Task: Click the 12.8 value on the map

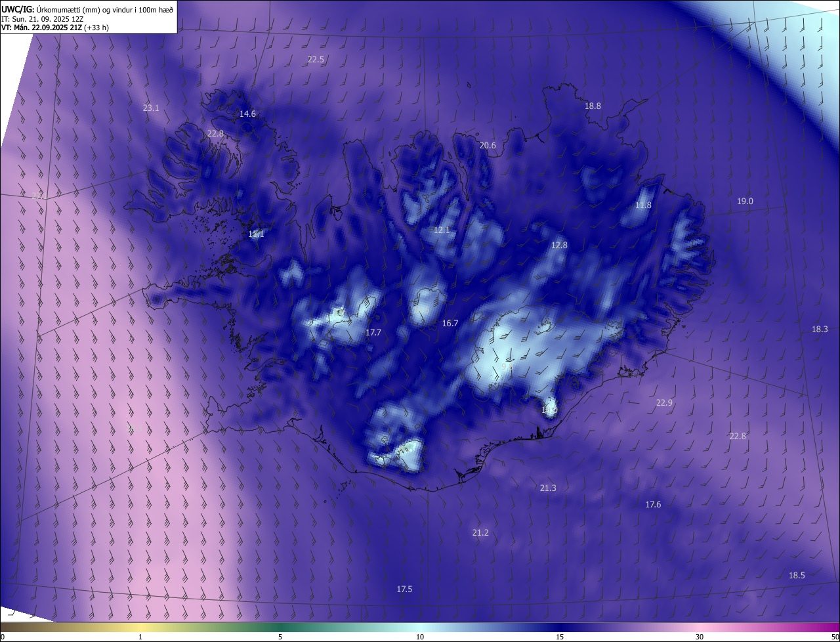Action: point(558,245)
